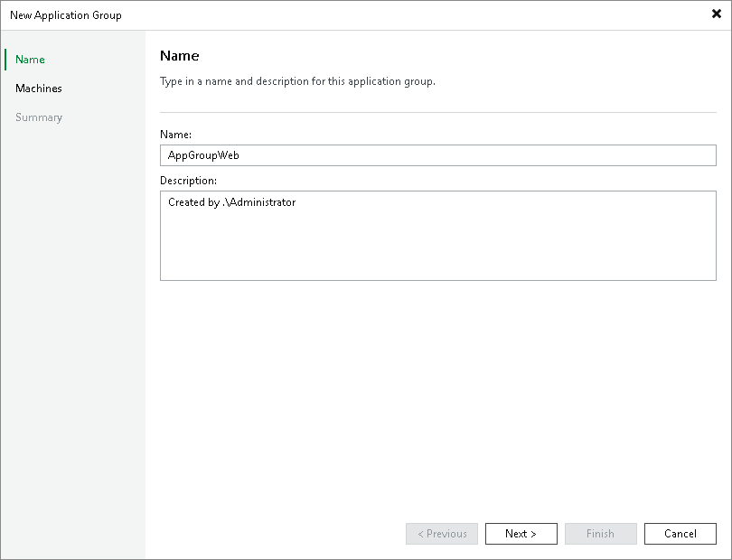Click the bold 'Name' page heading
The height and width of the screenshot is (560, 732).
179,56
